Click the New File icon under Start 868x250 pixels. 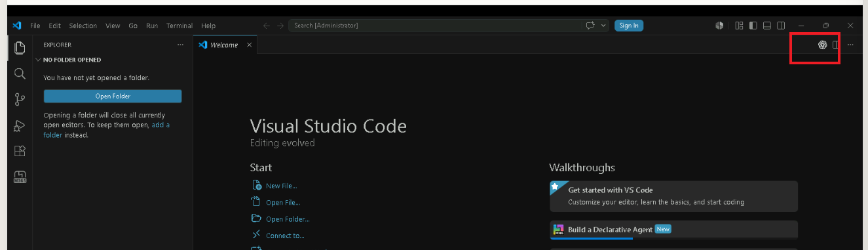click(257, 186)
